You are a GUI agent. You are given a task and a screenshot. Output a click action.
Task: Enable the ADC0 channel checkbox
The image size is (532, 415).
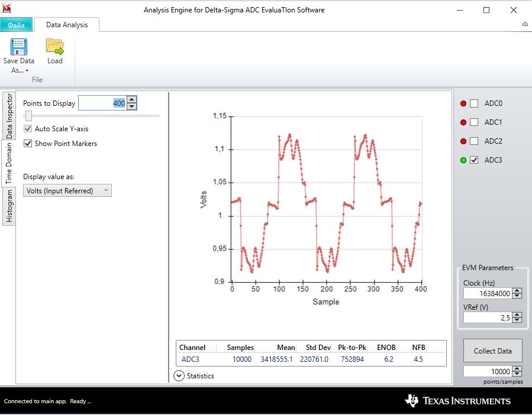point(474,103)
